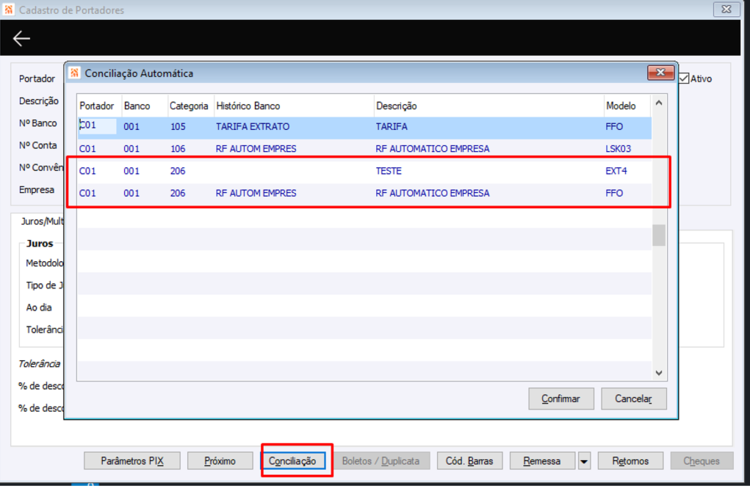Click the back arrow icon

click(21, 38)
